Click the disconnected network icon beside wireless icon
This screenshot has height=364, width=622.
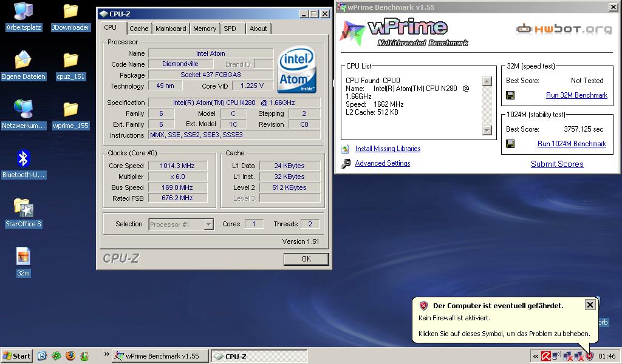(568, 356)
